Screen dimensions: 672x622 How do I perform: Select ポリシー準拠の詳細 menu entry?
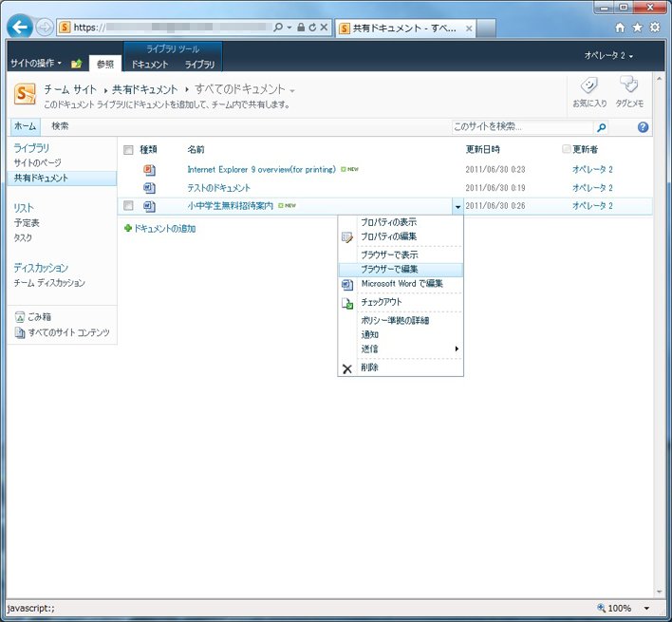click(401, 321)
